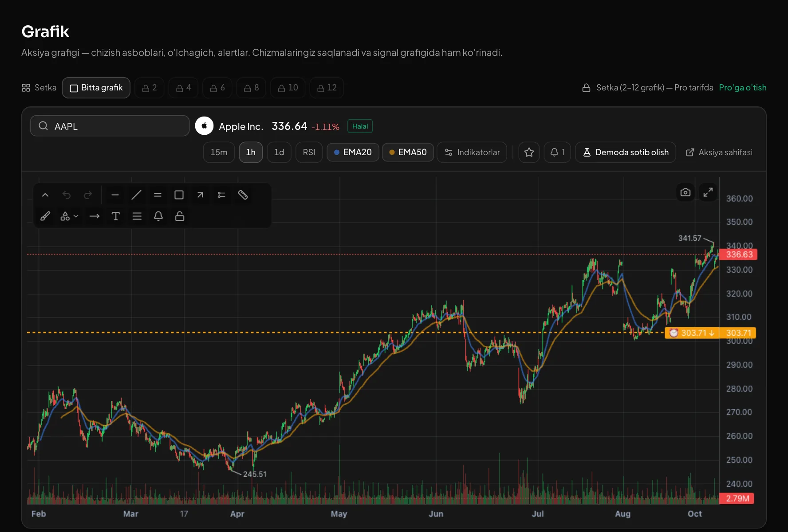Expand the chart to fullscreen
Viewport: 788px width, 532px height.
[708, 192]
